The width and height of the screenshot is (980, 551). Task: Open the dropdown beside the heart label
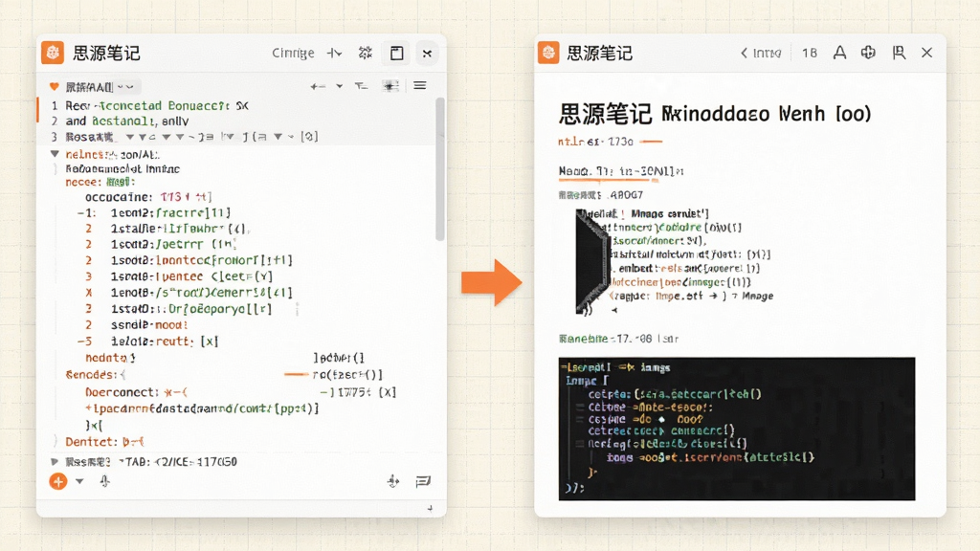click(x=125, y=87)
